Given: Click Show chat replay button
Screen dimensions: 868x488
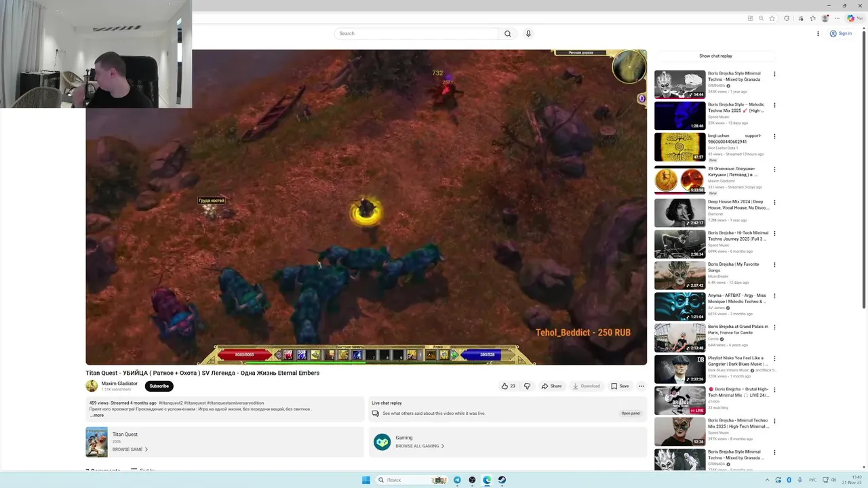Looking at the screenshot, I should pos(715,56).
